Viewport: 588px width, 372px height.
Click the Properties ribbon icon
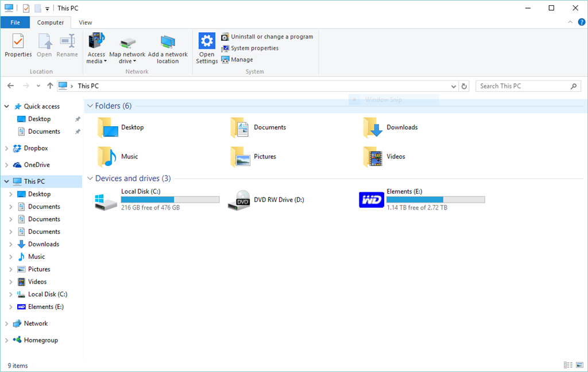18,41
